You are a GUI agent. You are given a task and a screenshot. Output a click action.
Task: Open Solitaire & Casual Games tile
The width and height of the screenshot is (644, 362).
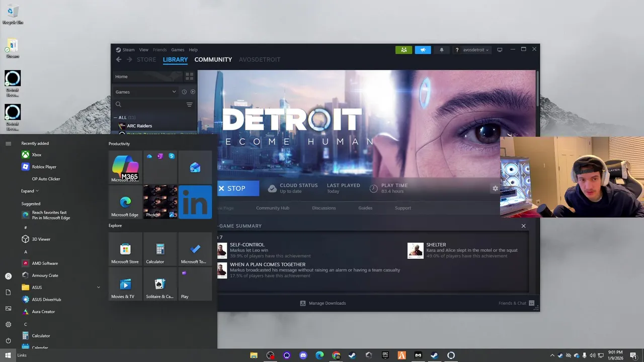pyautogui.click(x=160, y=284)
